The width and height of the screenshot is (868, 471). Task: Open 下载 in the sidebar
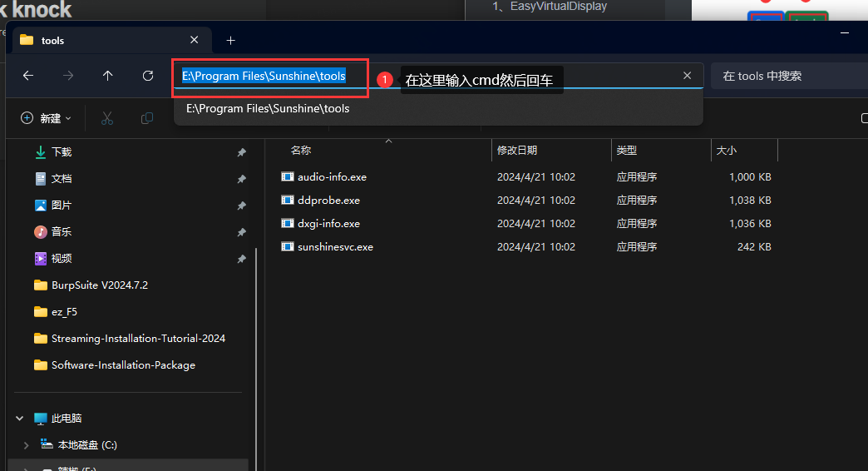point(62,151)
